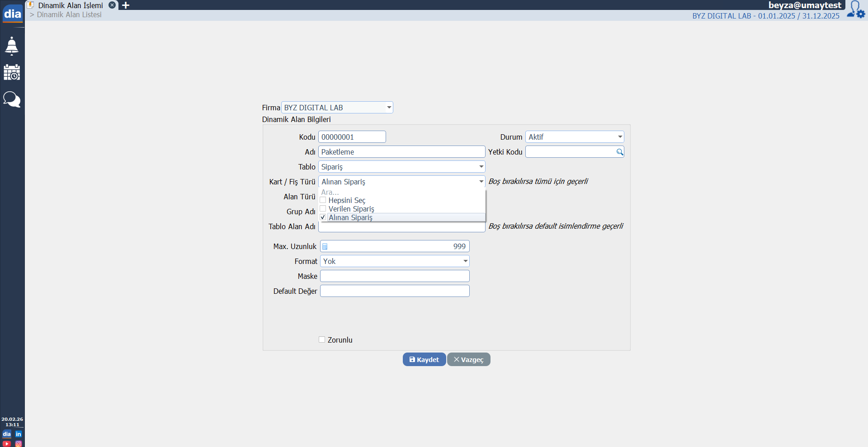Screen dimensions: 868x447
Task: Check the Hepsini Seç checkbox
Action: (323, 200)
